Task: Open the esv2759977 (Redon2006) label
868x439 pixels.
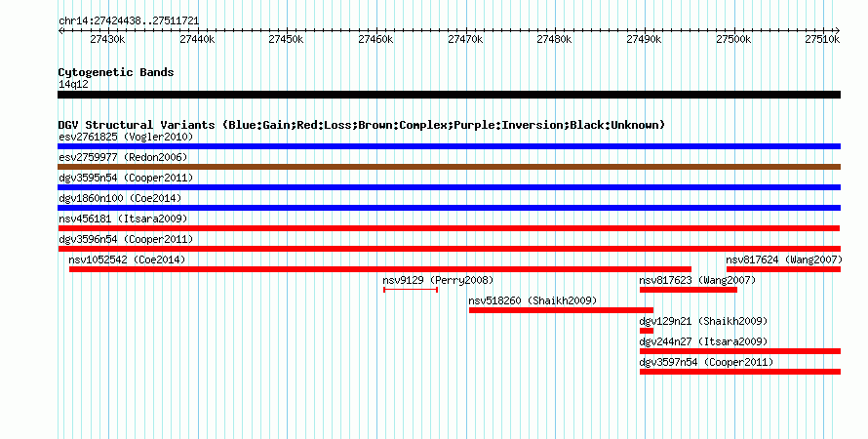Action: tap(124, 158)
